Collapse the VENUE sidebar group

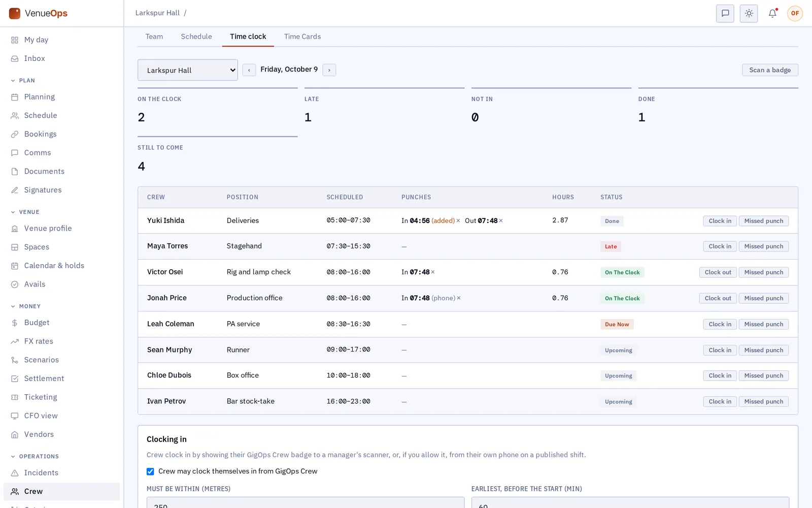25,212
